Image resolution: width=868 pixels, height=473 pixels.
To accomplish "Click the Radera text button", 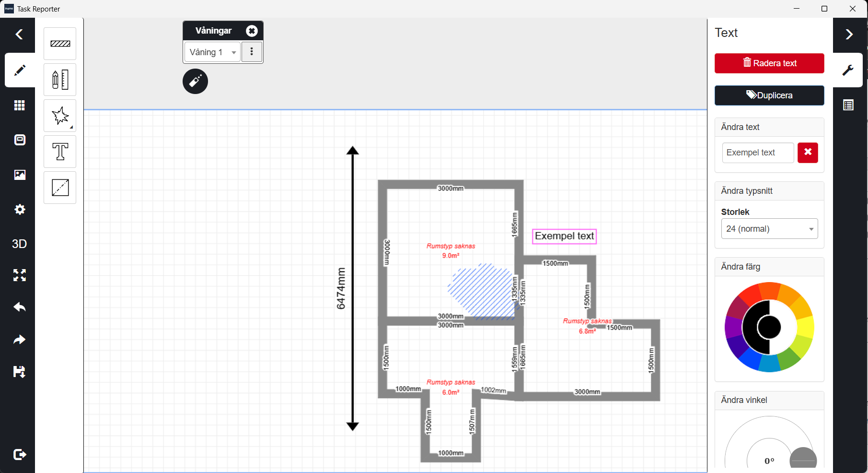I will 769,63.
